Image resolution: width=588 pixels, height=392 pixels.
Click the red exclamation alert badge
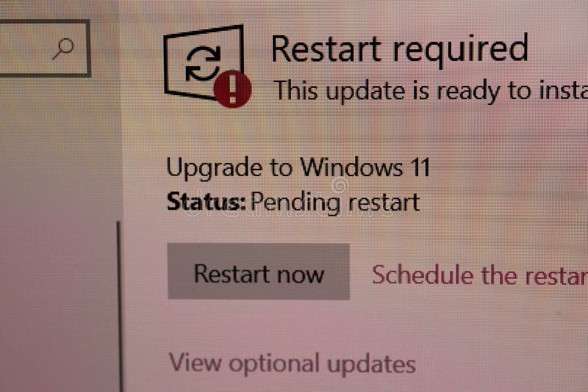tap(232, 89)
